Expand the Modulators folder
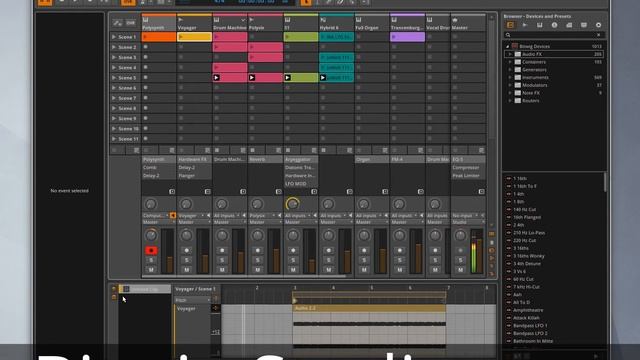The image size is (640, 360). tap(510, 85)
